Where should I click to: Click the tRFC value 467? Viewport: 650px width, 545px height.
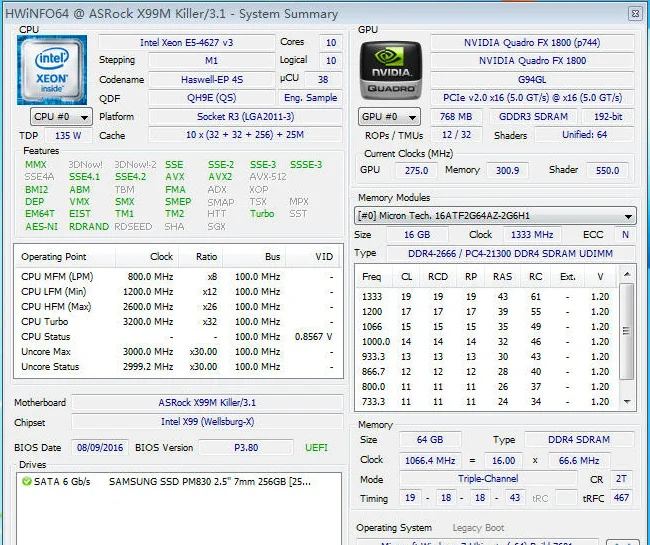(x=621, y=497)
